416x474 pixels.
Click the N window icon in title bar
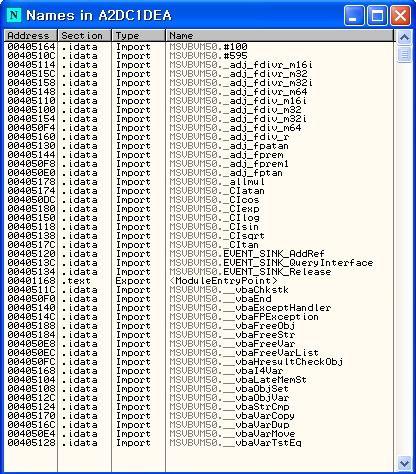point(14,15)
